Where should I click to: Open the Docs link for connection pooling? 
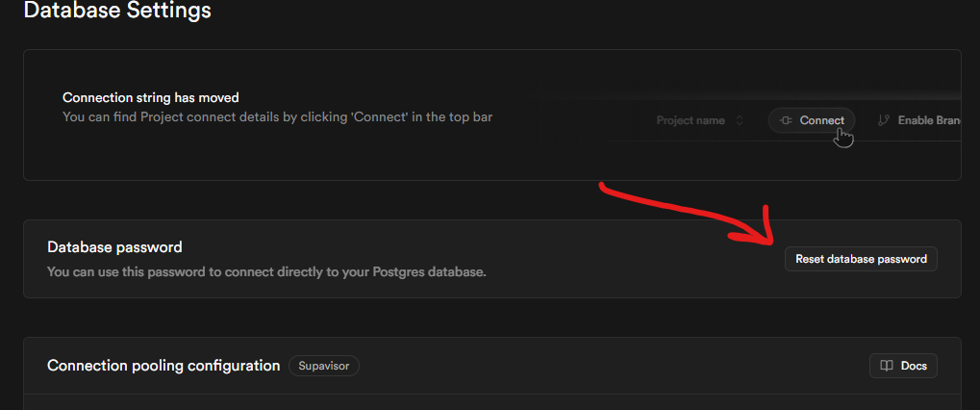903,366
